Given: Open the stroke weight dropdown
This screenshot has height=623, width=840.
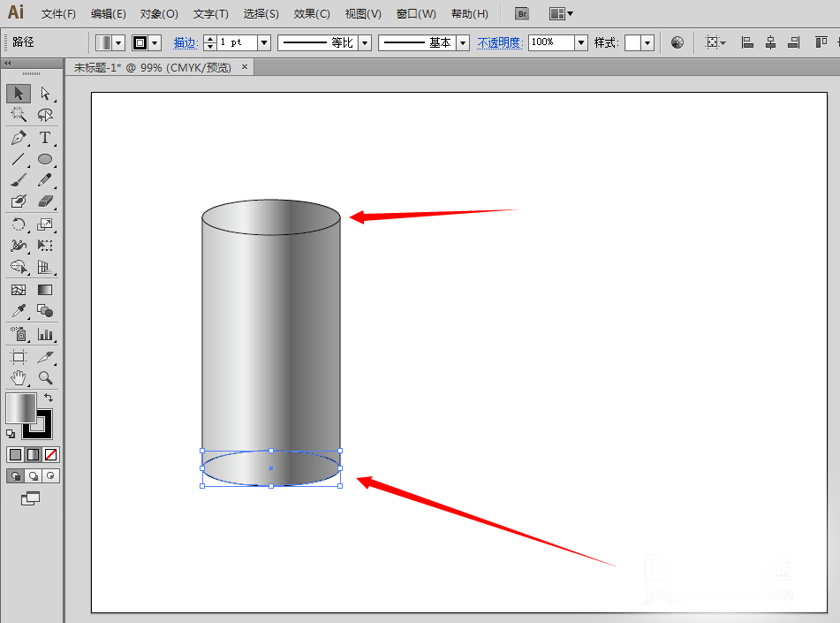Looking at the screenshot, I should (x=264, y=43).
